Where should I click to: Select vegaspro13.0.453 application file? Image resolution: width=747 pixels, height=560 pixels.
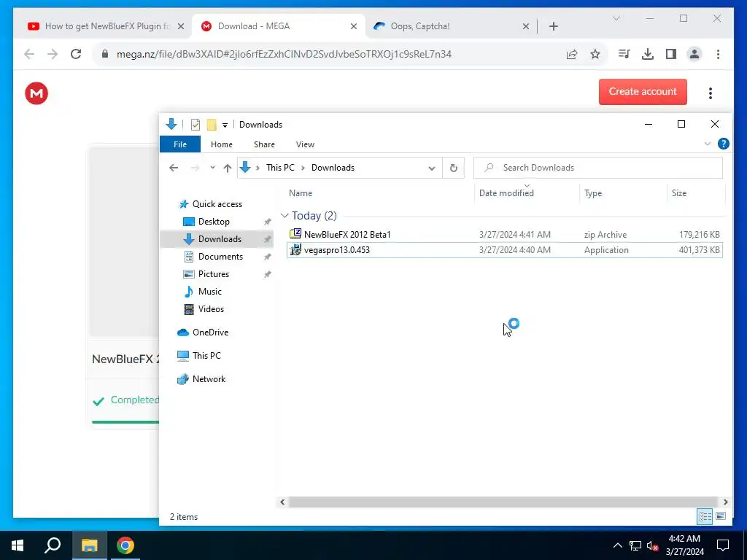(505, 250)
